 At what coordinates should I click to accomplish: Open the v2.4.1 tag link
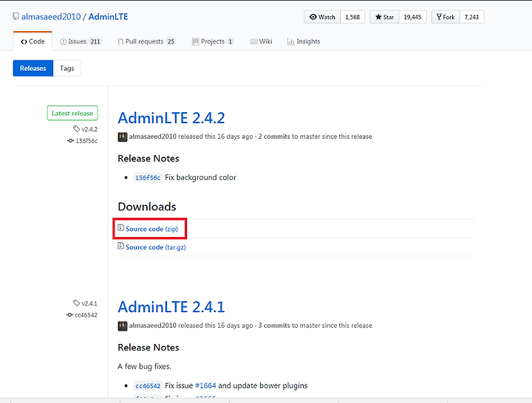click(x=89, y=303)
